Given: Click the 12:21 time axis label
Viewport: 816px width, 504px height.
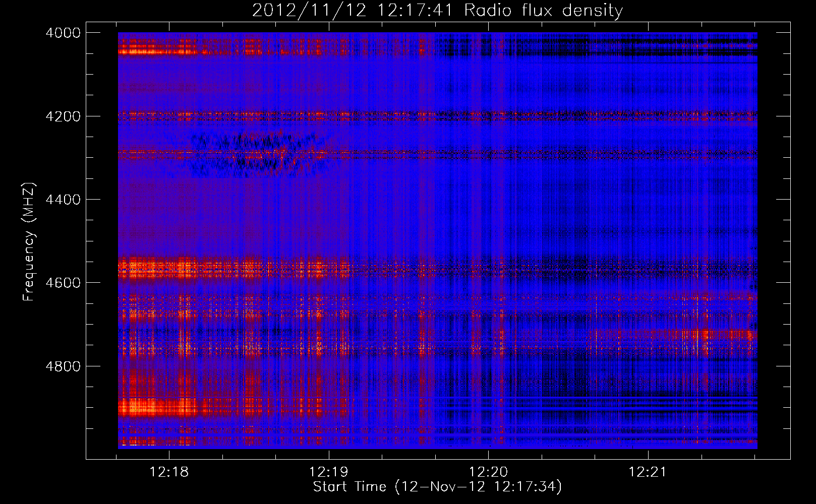Looking at the screenshot, I should pyautogui.click(x=648, y=472).
